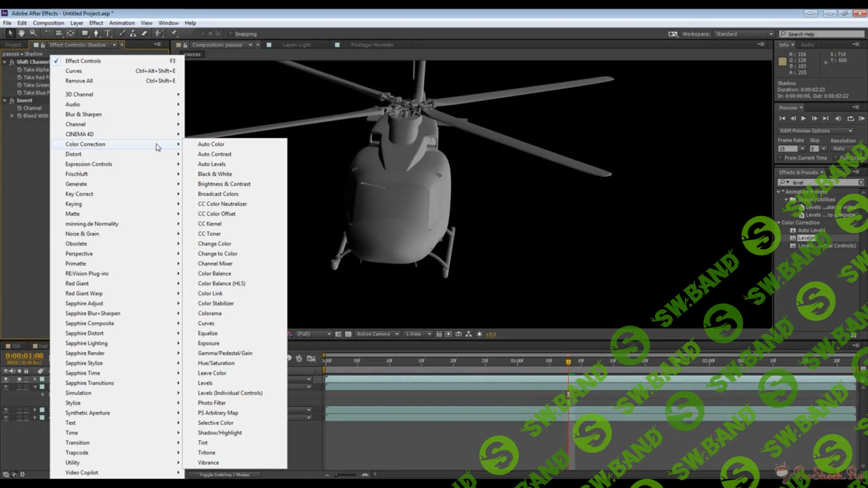
Task: Pick the Pen tool
Action: (x=97, y=33)
